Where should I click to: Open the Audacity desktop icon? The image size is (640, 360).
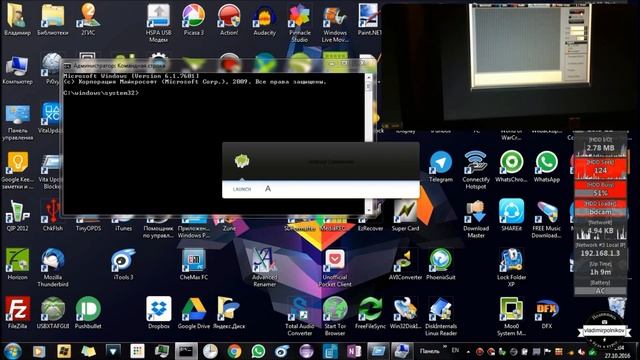coord(264,19)
